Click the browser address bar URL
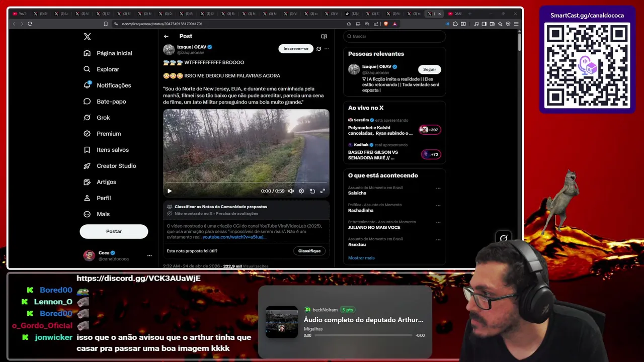Screen dimensions: 644x362 162,24
